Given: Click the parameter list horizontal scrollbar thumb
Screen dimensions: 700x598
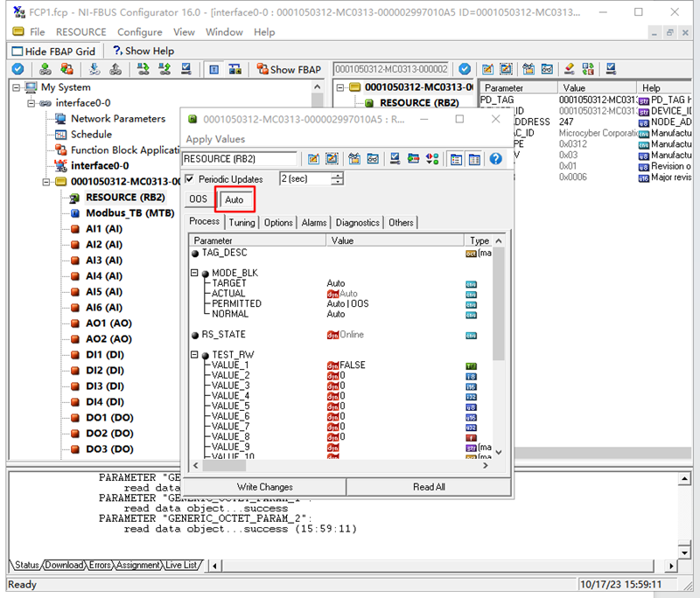Looking at the screenshot, I should (x=224, y=466).
